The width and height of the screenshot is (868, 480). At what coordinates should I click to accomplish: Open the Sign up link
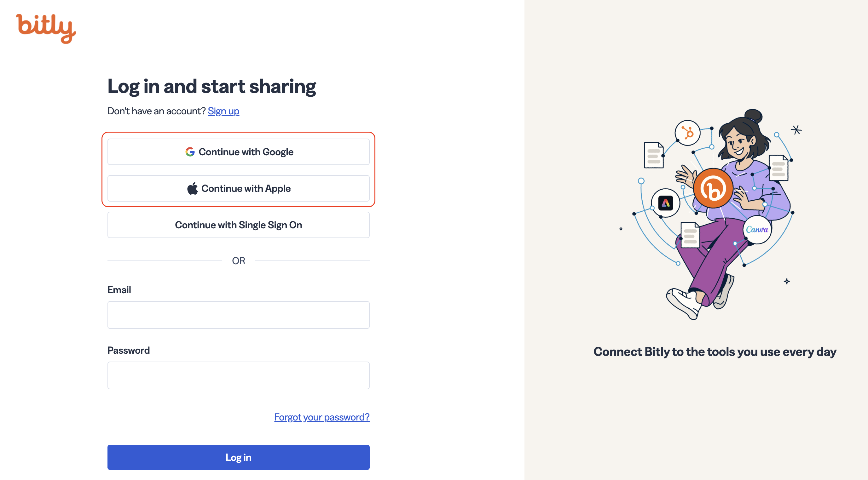click(223, 111)
